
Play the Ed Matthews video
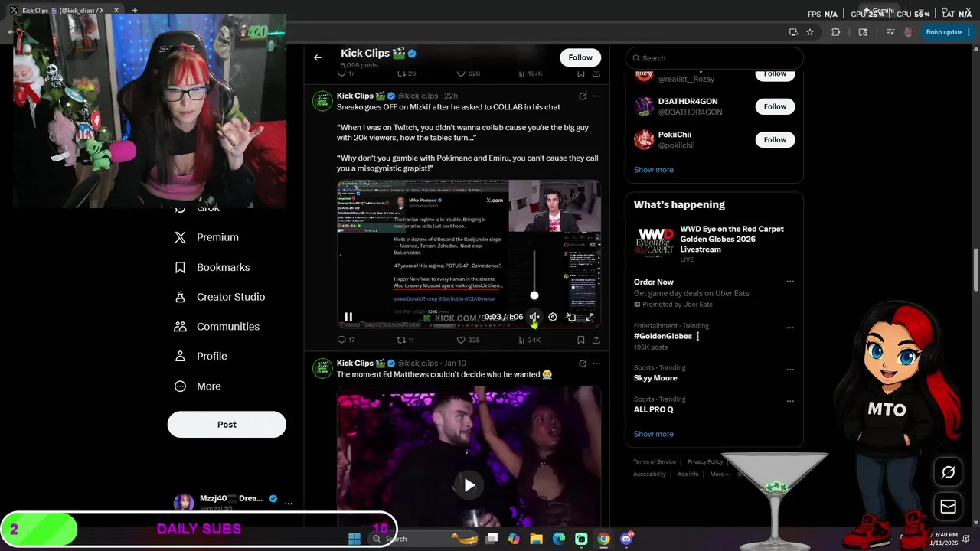(469, 485)
